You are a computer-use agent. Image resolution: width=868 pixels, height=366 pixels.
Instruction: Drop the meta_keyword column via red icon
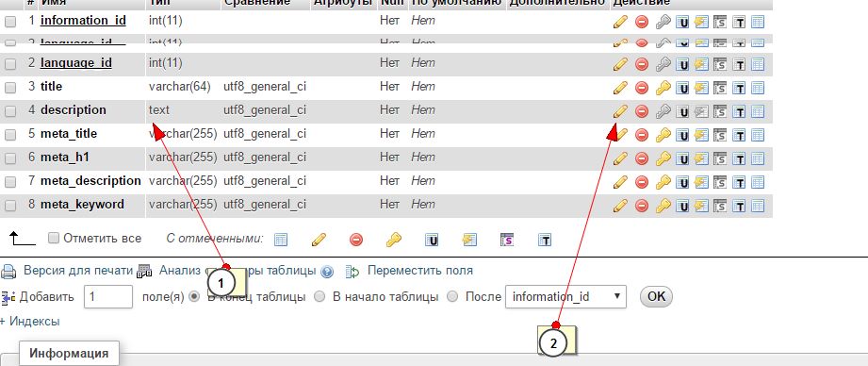point(642,206)
